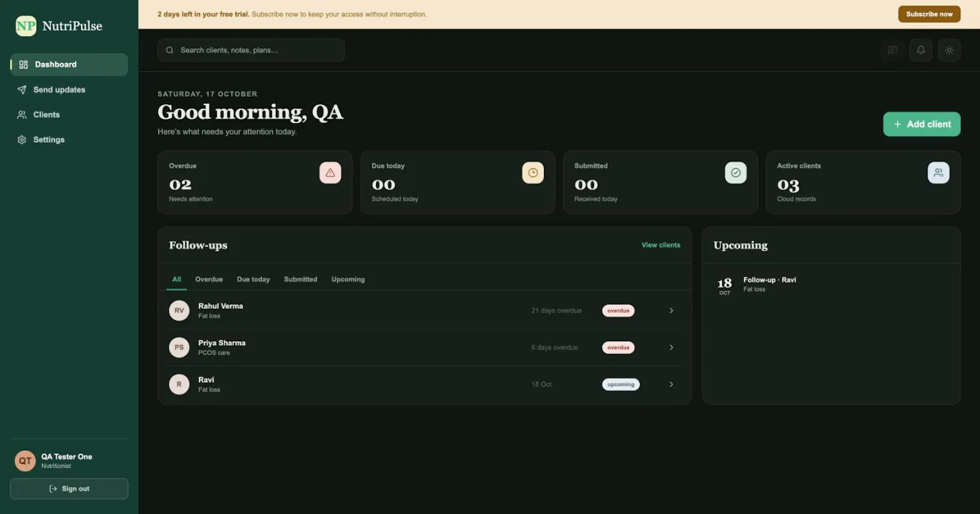Click 'PCOS care' under Priya Sharma
This screenshot has width=980, height=514.
pyautogui.click(x=214, y=353)
